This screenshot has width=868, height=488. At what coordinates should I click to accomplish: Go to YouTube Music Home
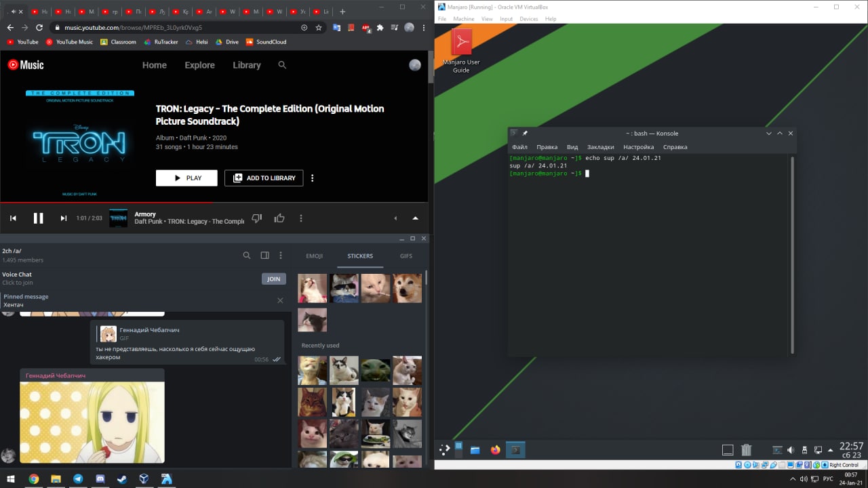pyautogui.click(x=154, y=65)
